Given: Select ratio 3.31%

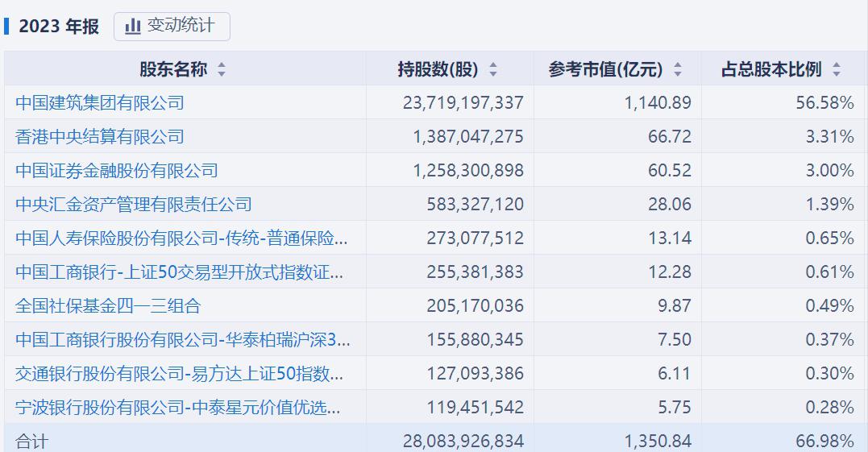Looking at the screenshot, I should tap(830, 137).
